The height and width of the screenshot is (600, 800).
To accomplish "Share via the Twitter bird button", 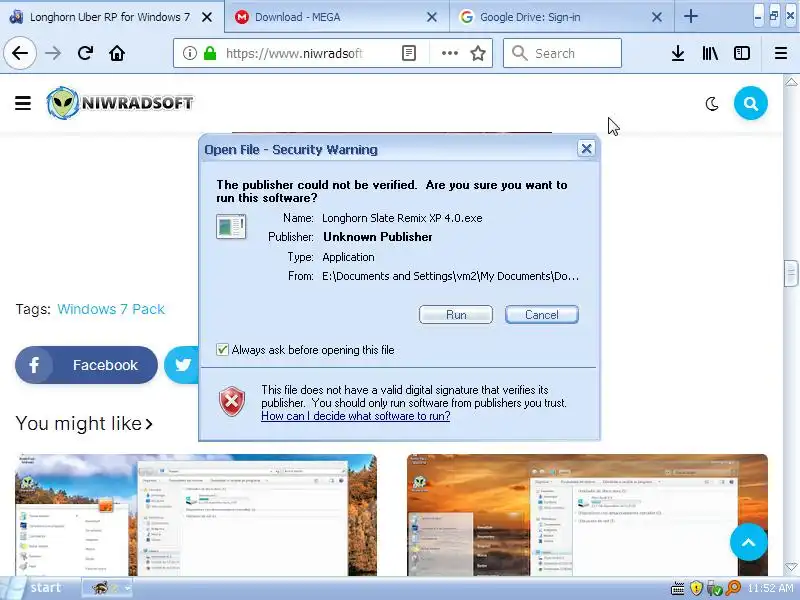I will (182, 365).
